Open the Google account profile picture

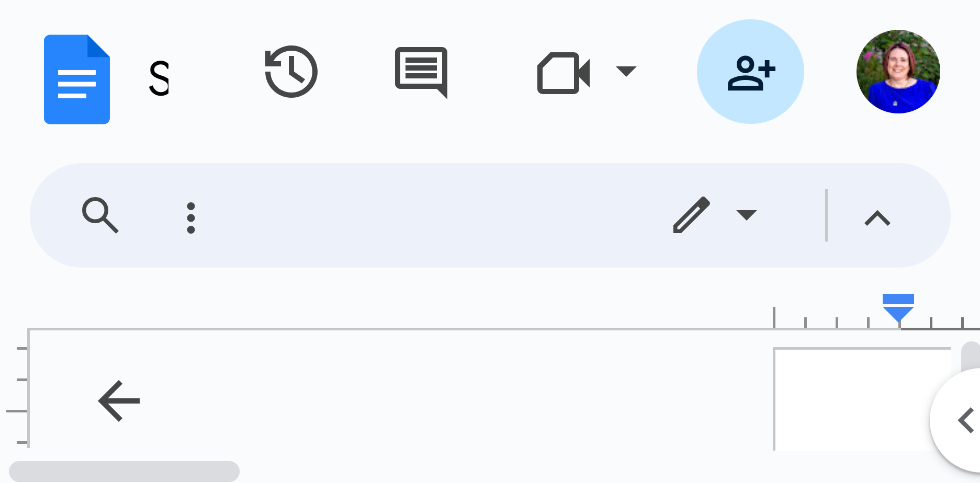pos(898,72)
